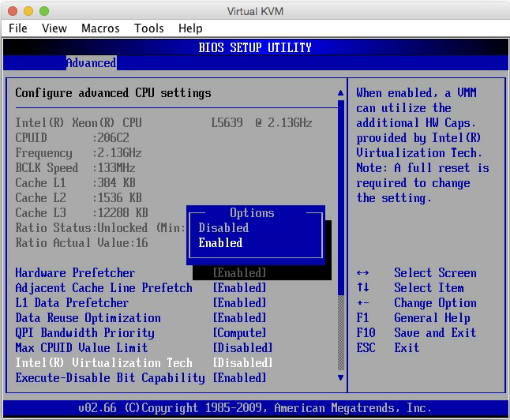Click the plus-minus key hint
Image resolution: width=510 pixels, height=420 pixels.
(x=362, y=303)
